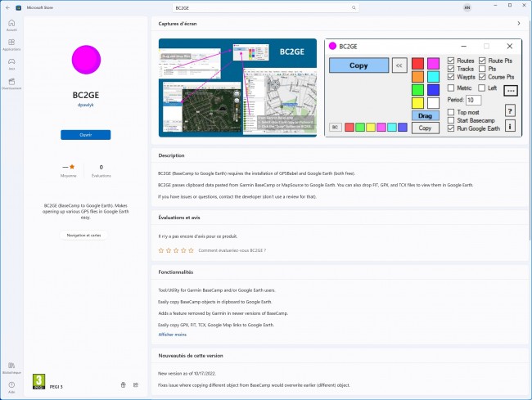Click the PEGI 3 rating badge
532x400 pixels.
38,382
